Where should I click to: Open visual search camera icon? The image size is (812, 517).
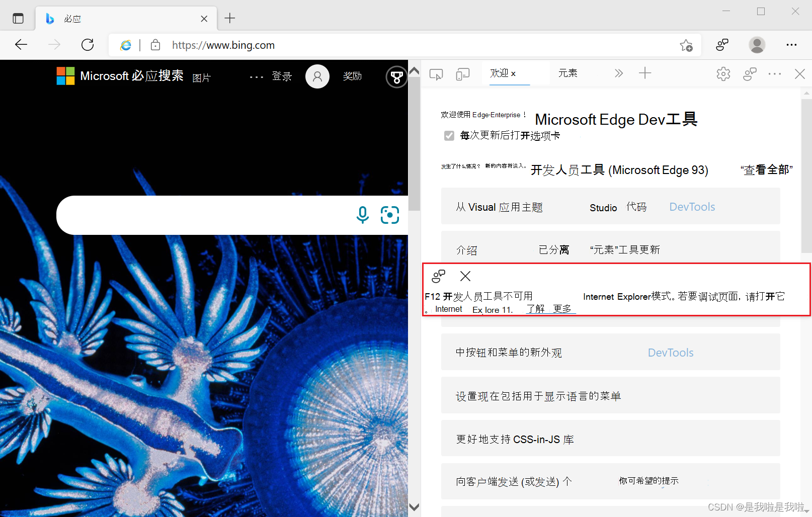click(x=390, y=215)
